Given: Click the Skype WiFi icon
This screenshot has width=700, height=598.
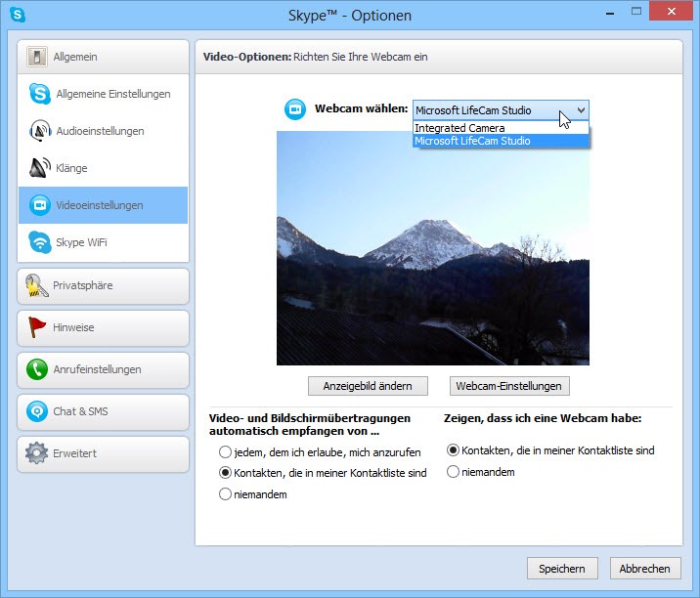Looking at the screenshot, I should click(x=39, y=242).
